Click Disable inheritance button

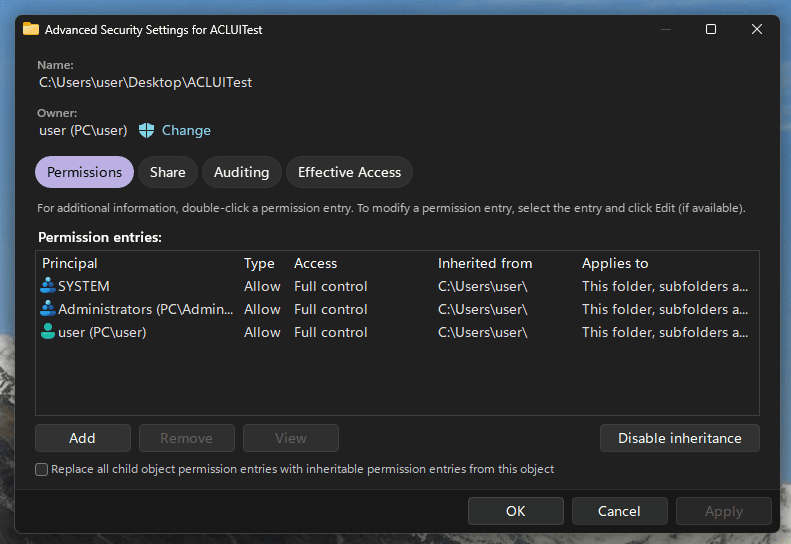(679, 438)
